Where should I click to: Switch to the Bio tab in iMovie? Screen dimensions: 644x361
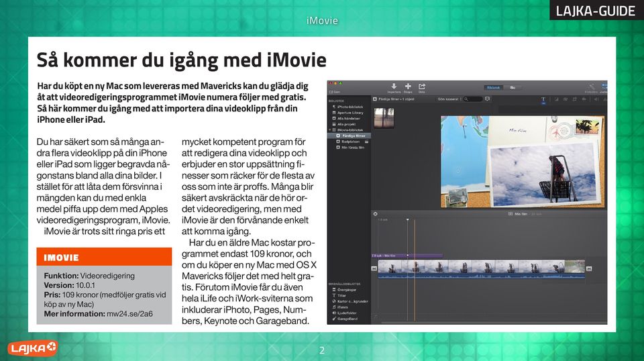513,87
